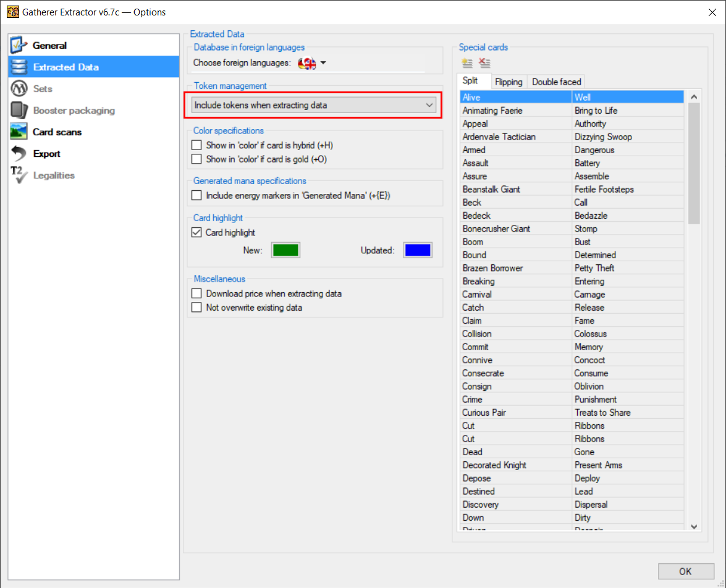This screenshot has height=588, width=726.
Task: Click the OK button
Action: 685,571
